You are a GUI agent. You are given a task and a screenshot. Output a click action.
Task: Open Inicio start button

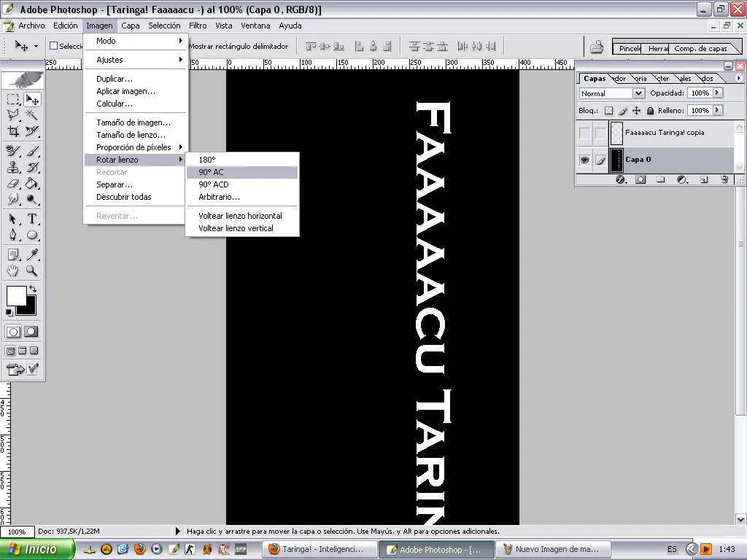(x=36, y=549)
